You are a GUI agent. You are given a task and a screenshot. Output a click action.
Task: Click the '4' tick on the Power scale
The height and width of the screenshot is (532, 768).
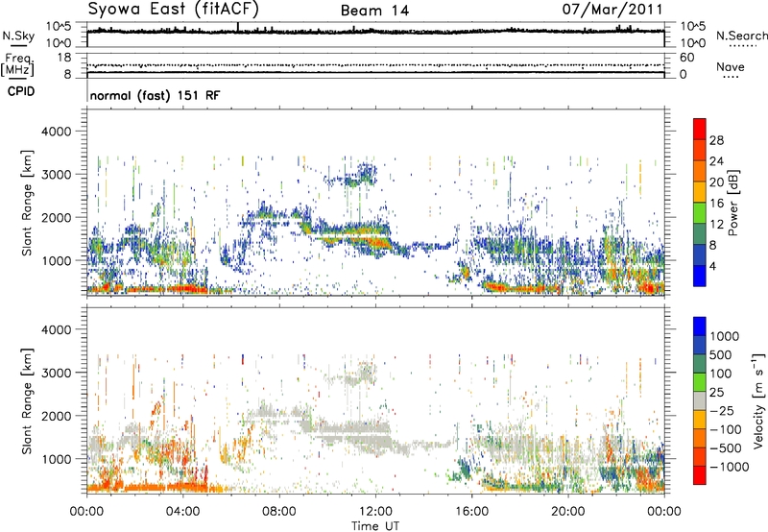click(713, 266)
